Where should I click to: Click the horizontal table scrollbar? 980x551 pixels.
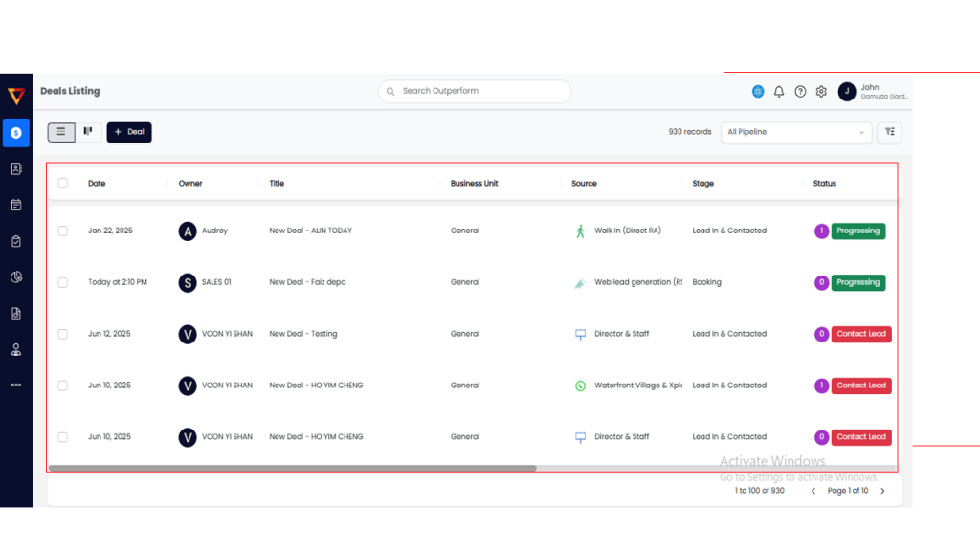[x=292, y=469]
